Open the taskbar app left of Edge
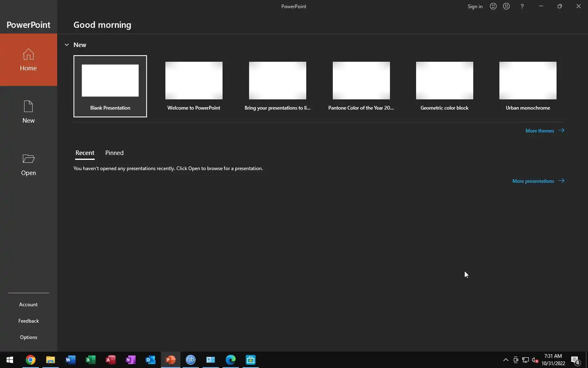This screenshot has height=368, width=588. pyautogui.click(x=211, y=360)
